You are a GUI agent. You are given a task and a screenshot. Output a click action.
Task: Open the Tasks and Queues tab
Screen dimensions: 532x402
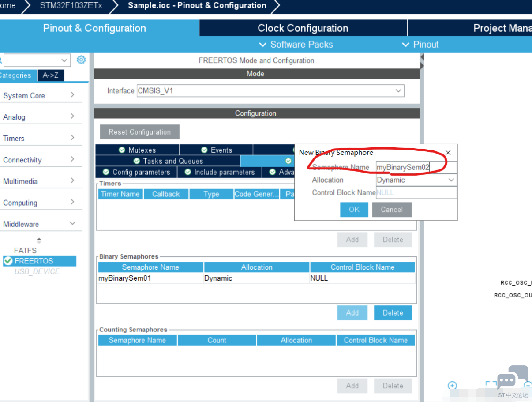coord(168,161)
